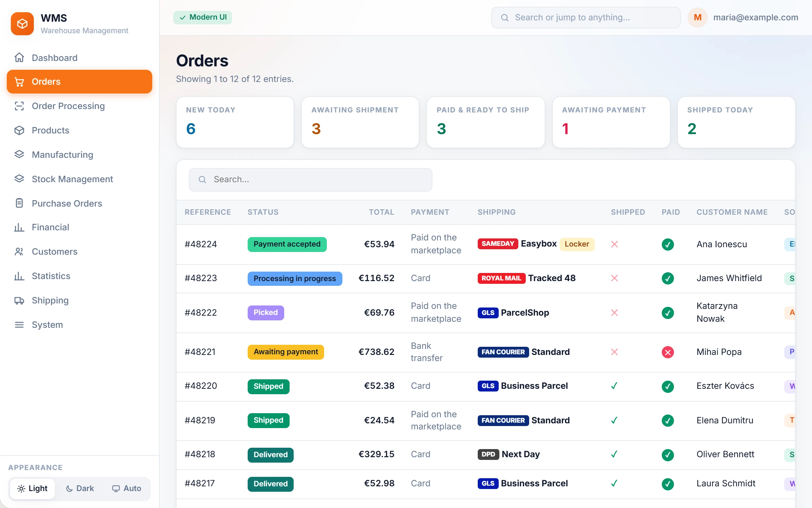
Task: Click the Financial bar chart icon
Action: [x=19, y=227]
